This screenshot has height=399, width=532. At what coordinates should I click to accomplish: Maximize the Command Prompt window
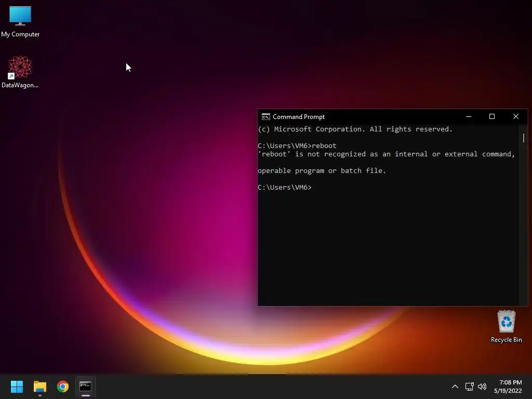point(492,117)
